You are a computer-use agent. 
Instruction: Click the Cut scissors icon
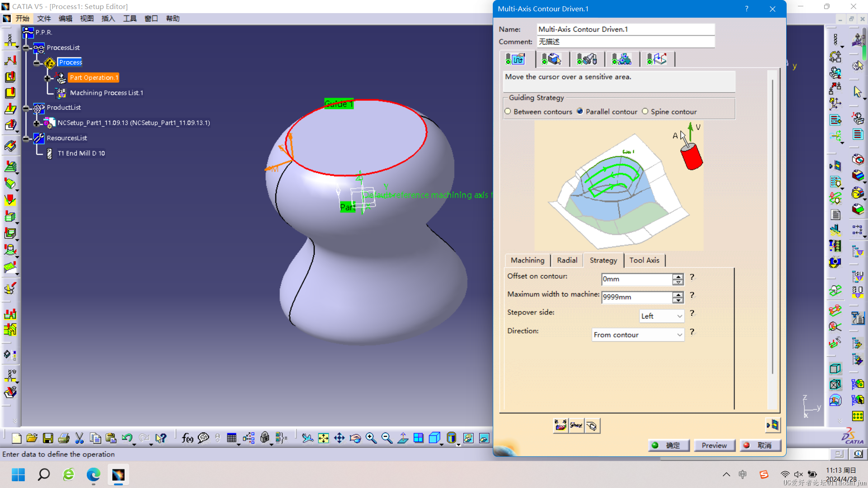80,438
